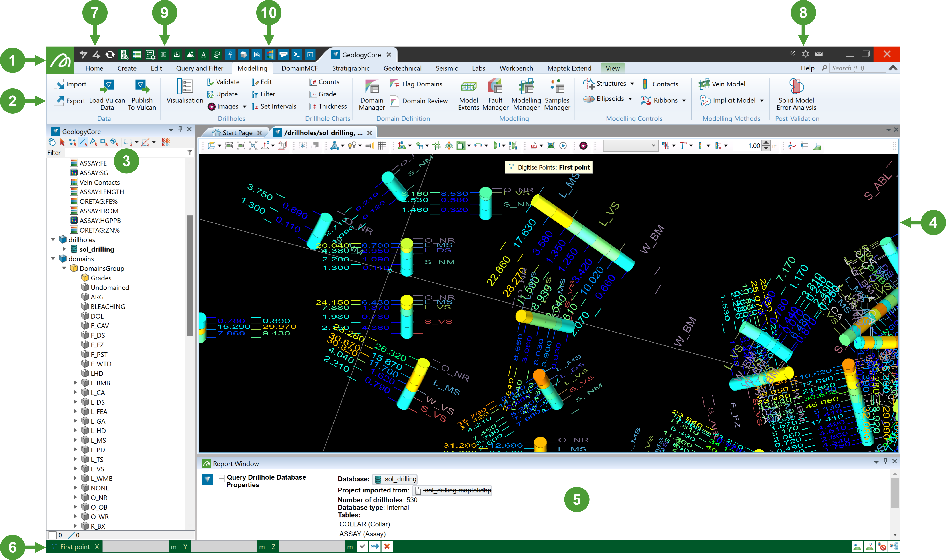Viewport: 946px width, 560px height.
Task: Click the X coordinate input field
Action: 136,546
